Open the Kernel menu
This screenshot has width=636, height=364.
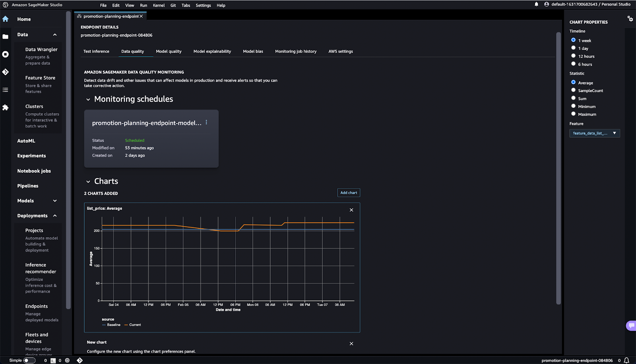[x=159, y=5]
